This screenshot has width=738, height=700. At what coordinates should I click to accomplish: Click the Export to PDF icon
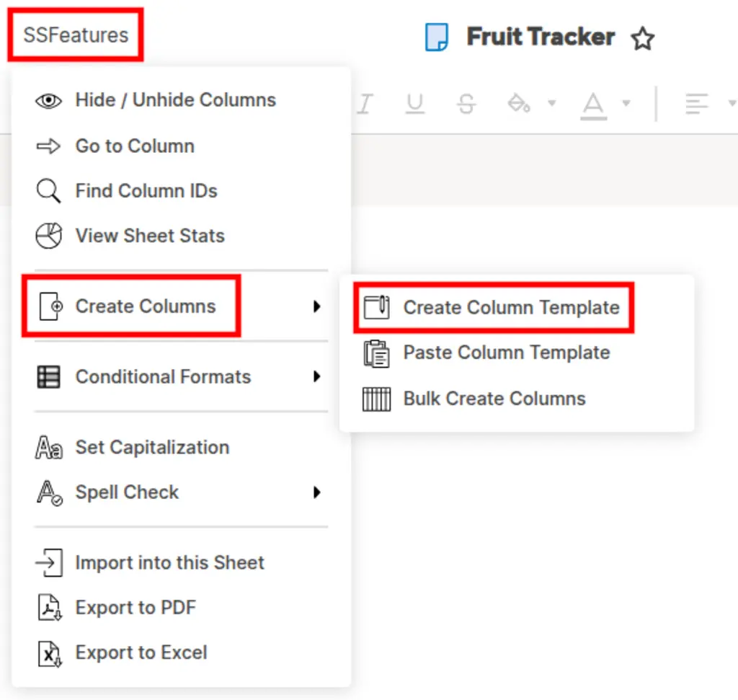click(49, 608)
